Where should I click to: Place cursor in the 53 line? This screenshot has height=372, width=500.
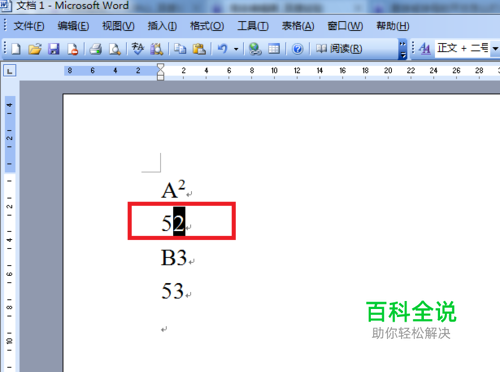pos(173,291)
